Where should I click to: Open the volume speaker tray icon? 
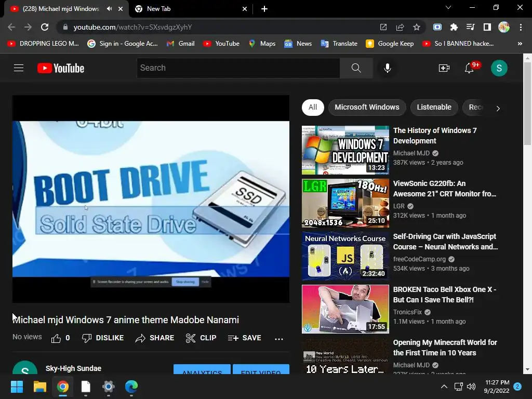(x=471, y=387)
